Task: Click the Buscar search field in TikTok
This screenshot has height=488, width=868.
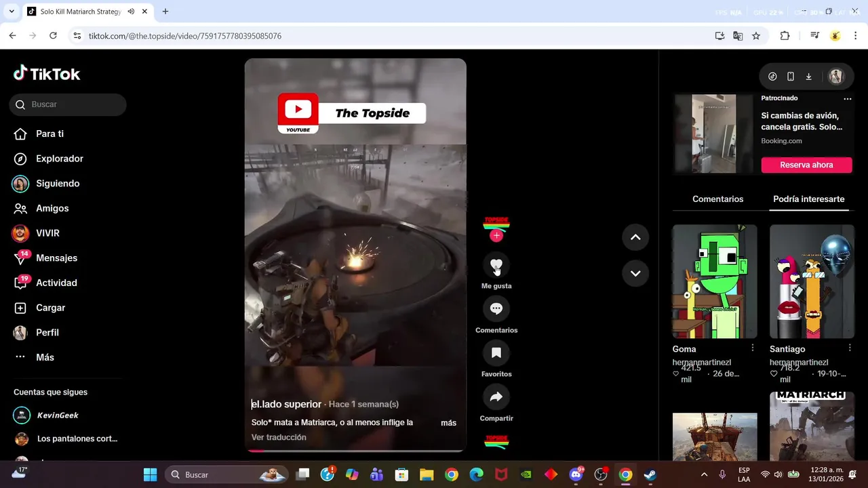Action: click(68, 104)
